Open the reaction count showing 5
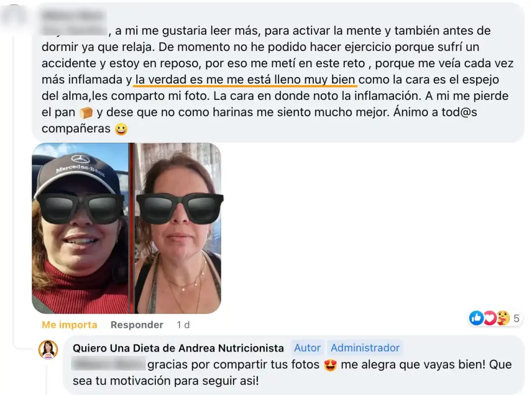The height and width of the screenshot is (395, 532). [x=516, y=318]
